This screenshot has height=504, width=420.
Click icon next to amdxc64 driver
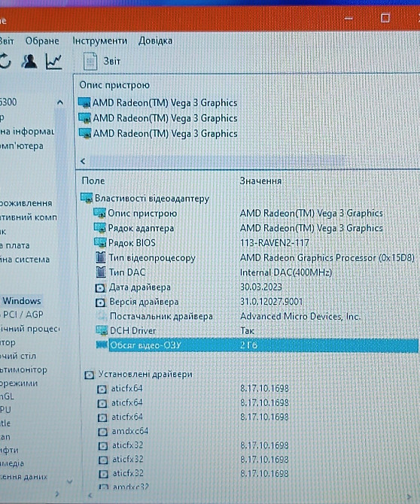(x=102, y=432)
